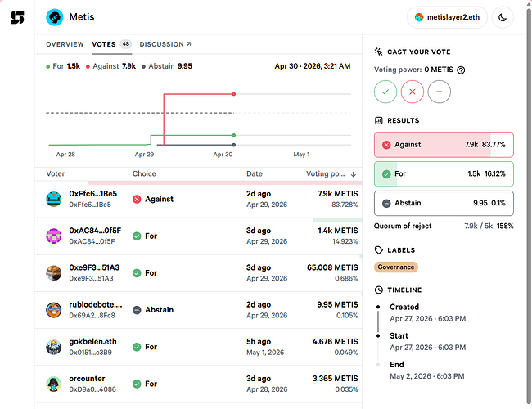Image resolution: width=532 pixels, height=409 pixels.
Task: Click the Quorum of reject 158% value
Action: click(x=505, y=227)
